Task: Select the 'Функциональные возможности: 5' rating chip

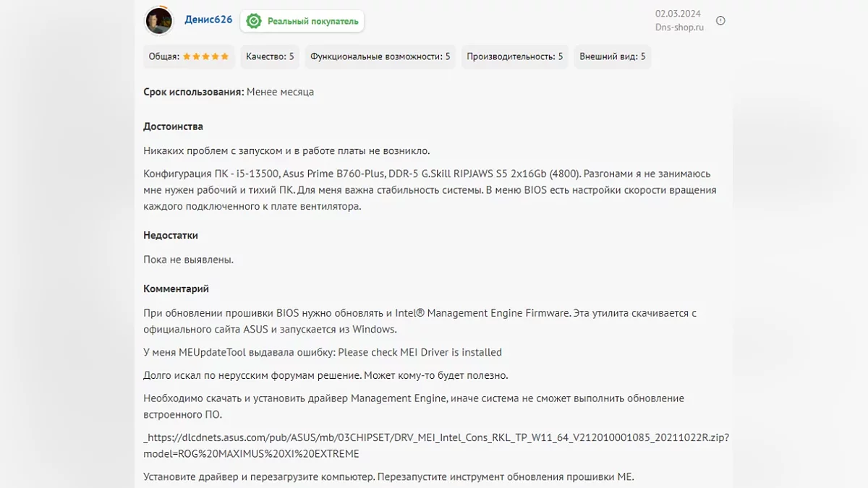Action: (380, 56)
